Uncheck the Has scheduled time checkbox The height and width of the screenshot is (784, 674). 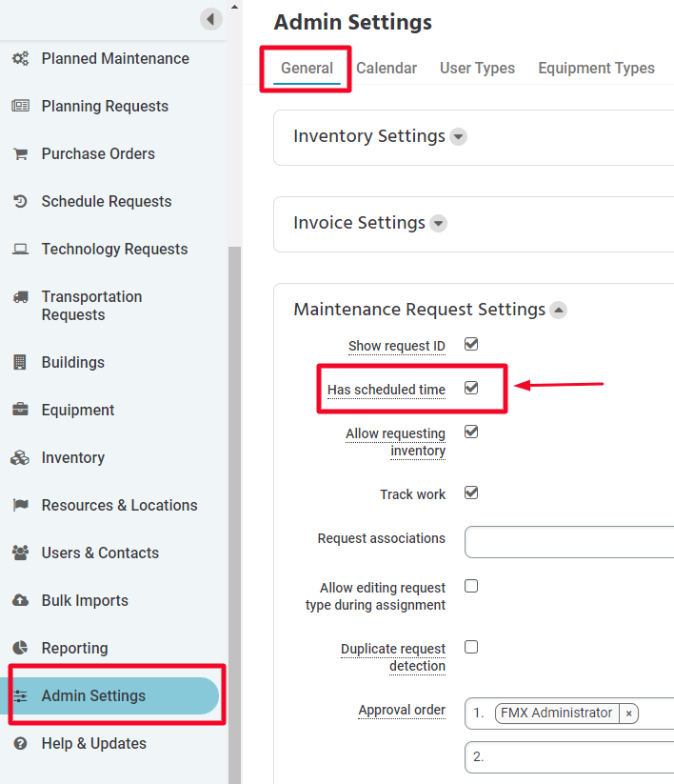click(x=471, y=388)
